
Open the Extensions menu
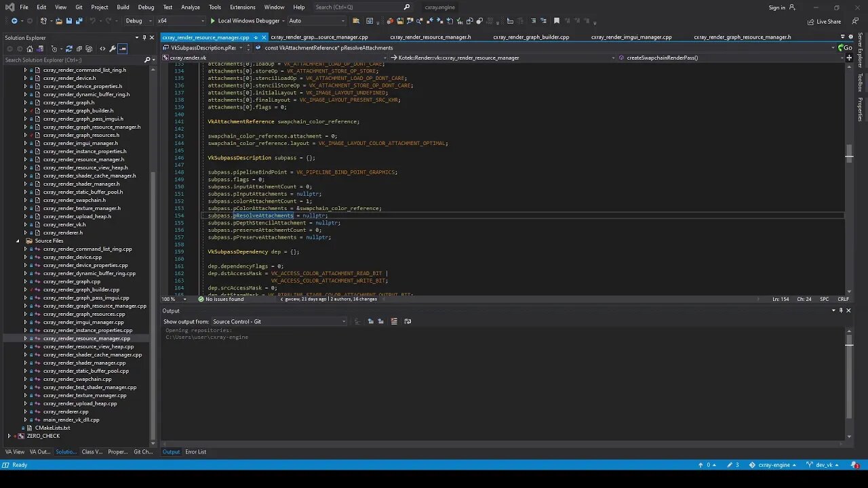(243, 7)
